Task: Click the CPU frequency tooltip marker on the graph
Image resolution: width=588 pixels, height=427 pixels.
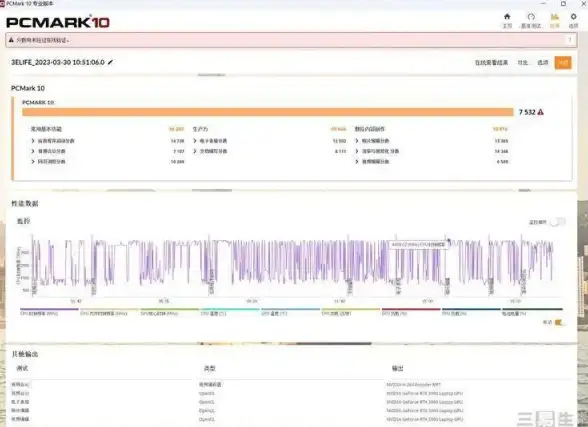Action: [x=448, y=240]
